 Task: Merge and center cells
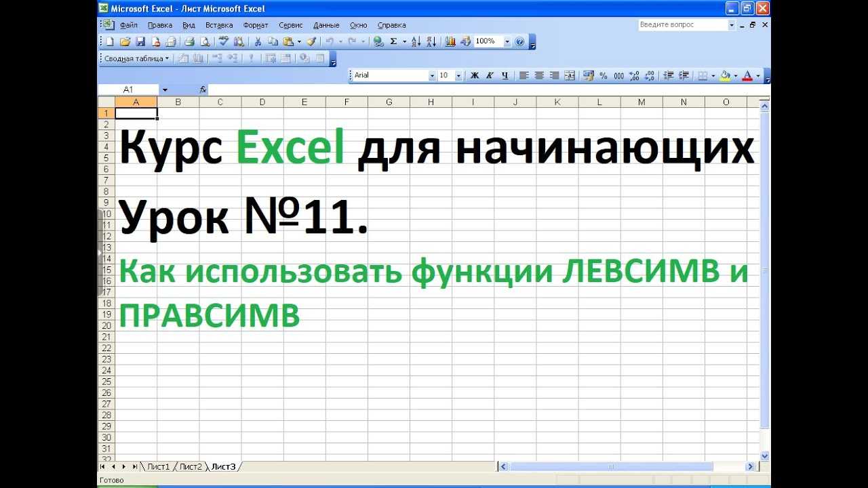coord(570,76)
